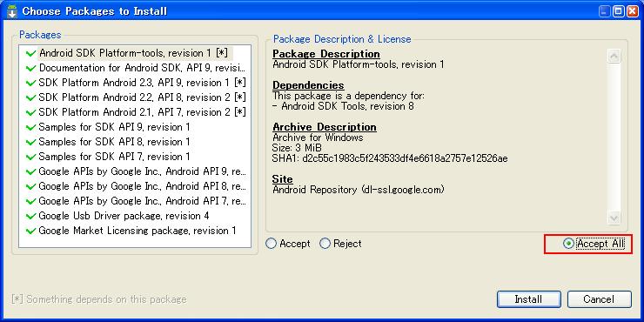Click checkmark icon for Google APIs Android API 9
Viewport: 644px width, 322px height.
pos(30,171)
